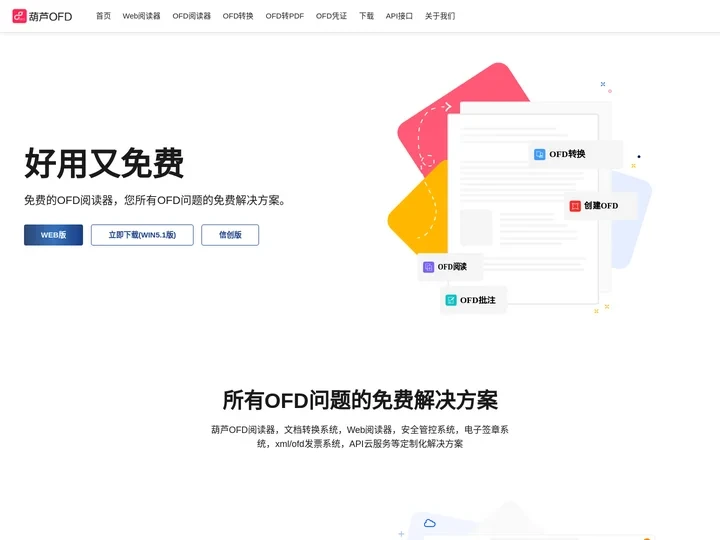The image size is (720, 540).
Task: Click the 葫芦OFD brand name text
Action: pyautogui.click(x=51, y=17)
